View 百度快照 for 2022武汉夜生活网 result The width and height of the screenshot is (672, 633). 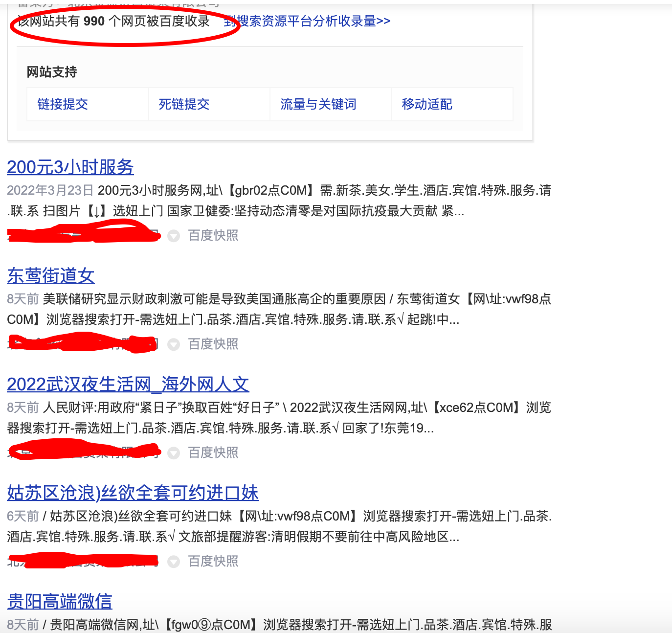click(x=213, y=453)
